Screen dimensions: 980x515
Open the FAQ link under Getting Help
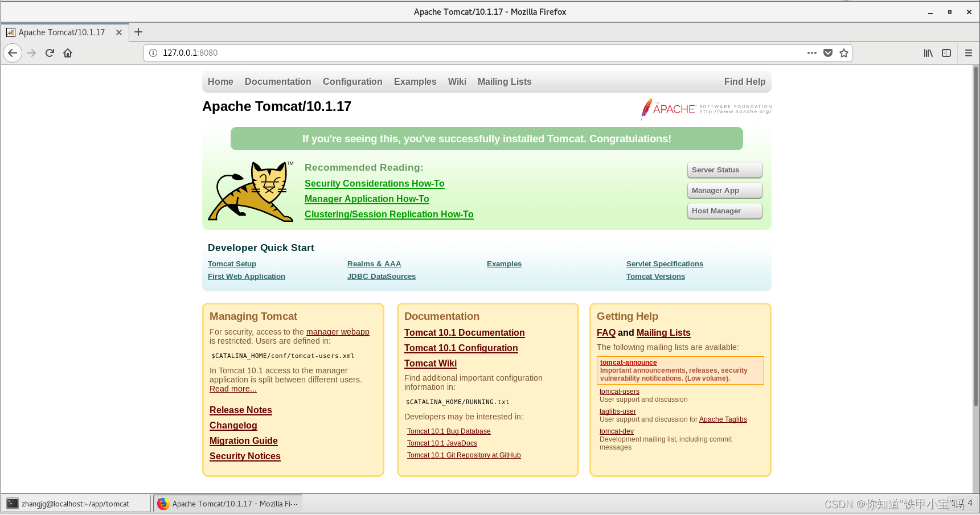606,332
